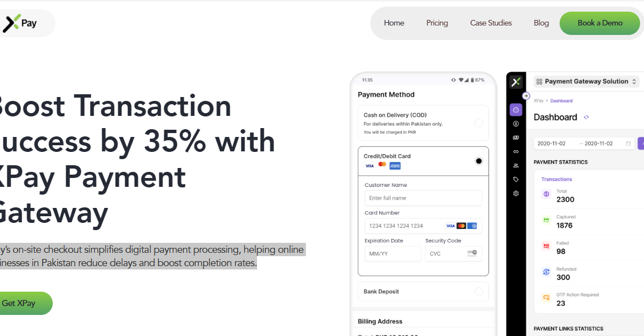The width and height of the screenshot is (644, 336).
Task: Click the dollar coin sidebar icon
Action: (516, 124)
